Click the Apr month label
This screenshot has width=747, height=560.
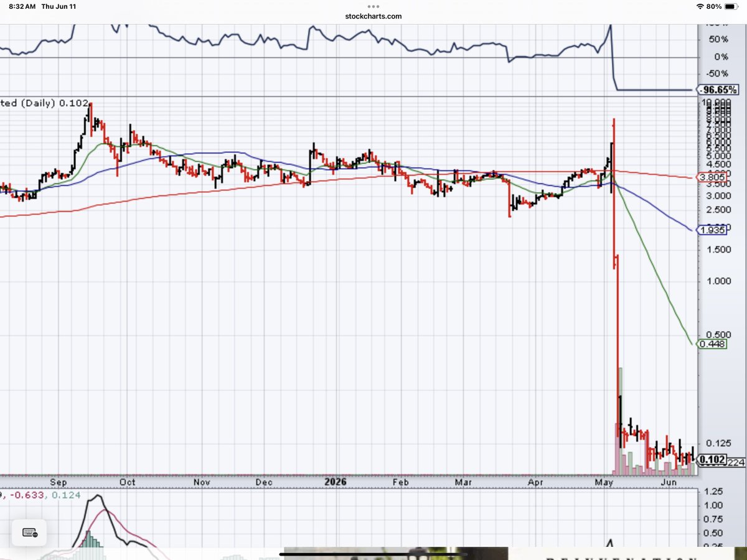coord(535,482)
